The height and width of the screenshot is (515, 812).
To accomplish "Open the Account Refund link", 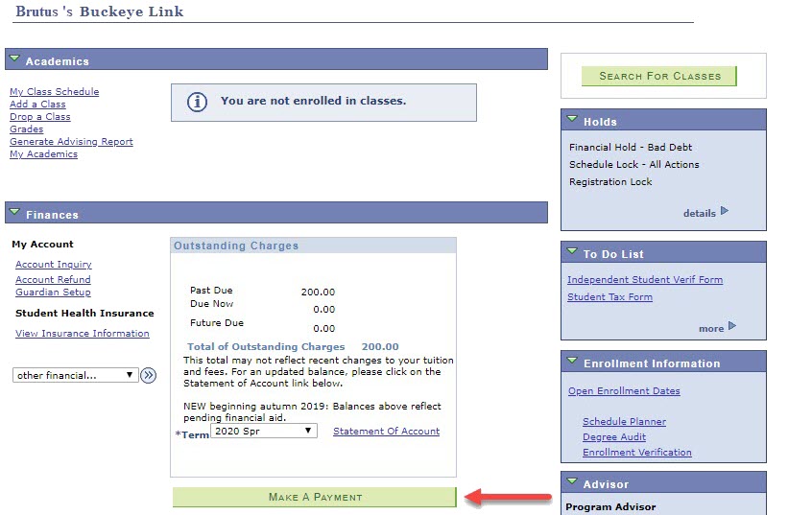I will point(53,279).
